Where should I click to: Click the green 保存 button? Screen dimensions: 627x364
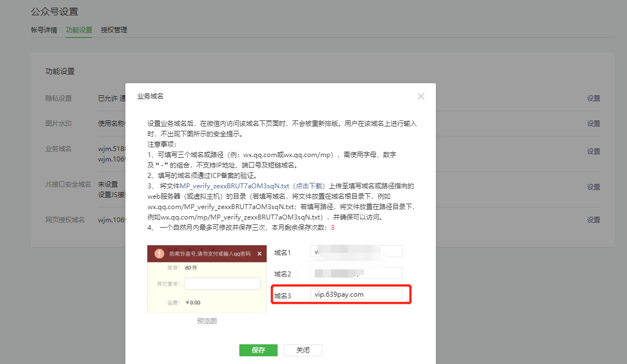click(258, 350)
